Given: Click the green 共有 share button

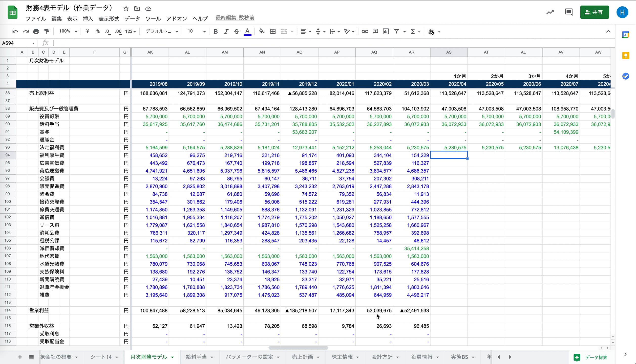Looking at the screenshot, I should pyautogui.click(x=594, y=12).
